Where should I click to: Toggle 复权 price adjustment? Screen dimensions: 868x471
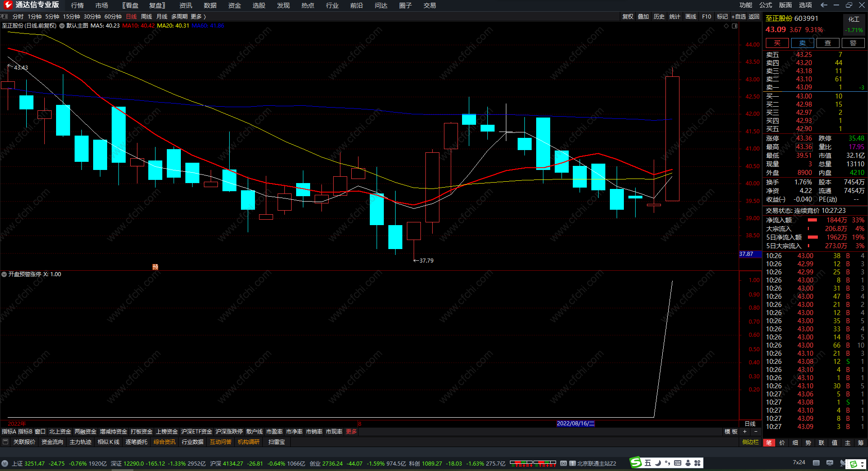click(628, 17)
